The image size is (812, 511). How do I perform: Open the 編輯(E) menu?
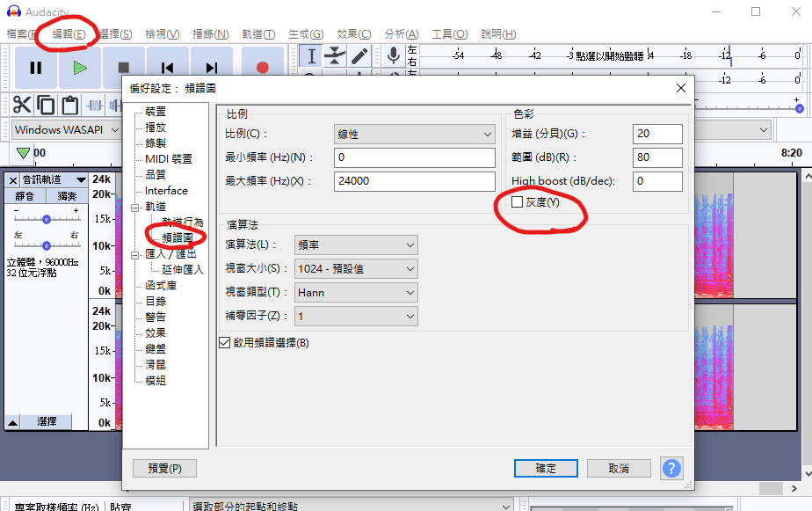[69, 34]
